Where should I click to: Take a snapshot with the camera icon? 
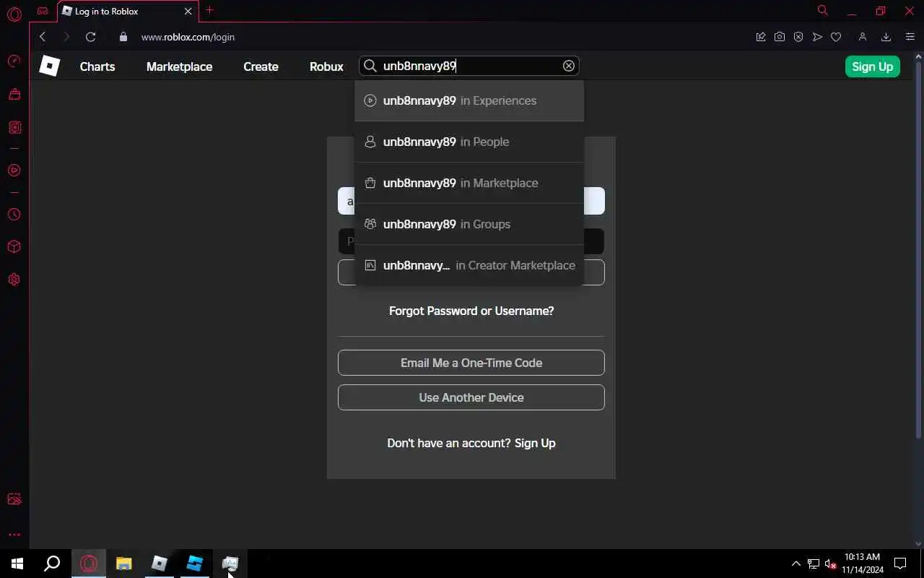pyautogui.click(x=780, y=37)
